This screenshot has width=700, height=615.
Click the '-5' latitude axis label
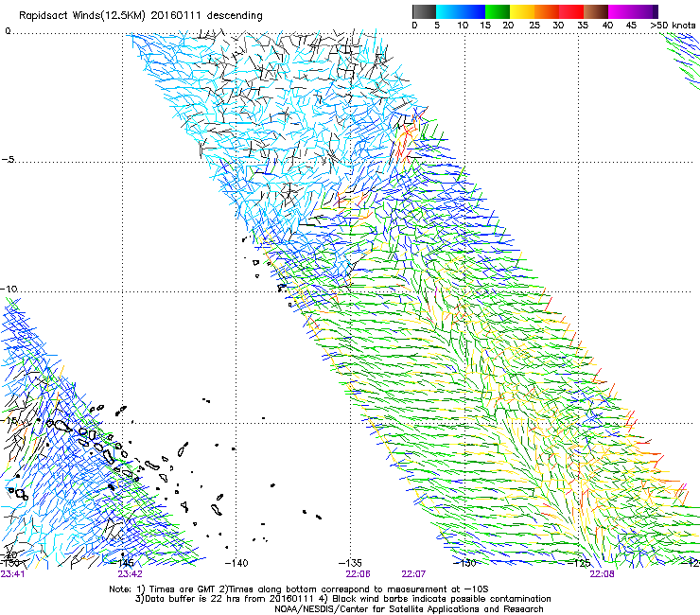point(8,160)
